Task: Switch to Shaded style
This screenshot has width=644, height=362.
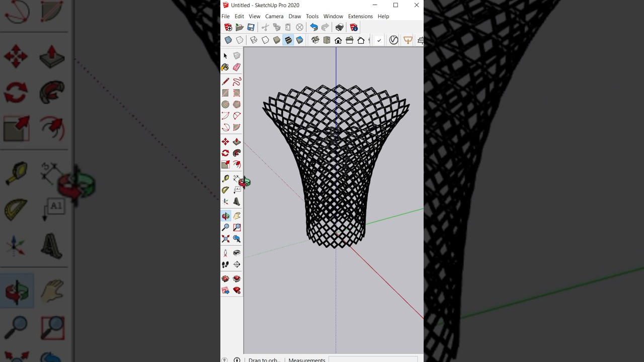Action: point(277,40)
